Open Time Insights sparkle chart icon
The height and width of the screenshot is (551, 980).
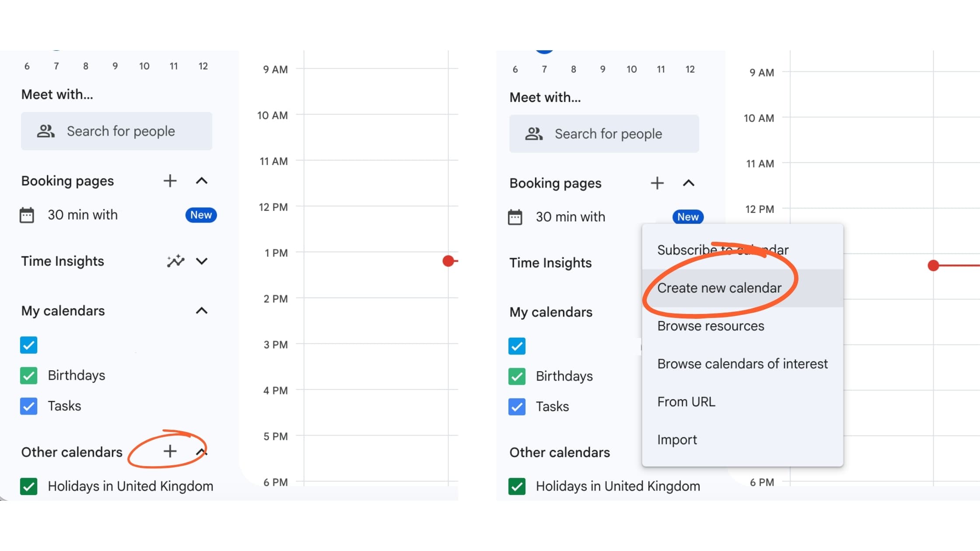click(x=175, y=261)
